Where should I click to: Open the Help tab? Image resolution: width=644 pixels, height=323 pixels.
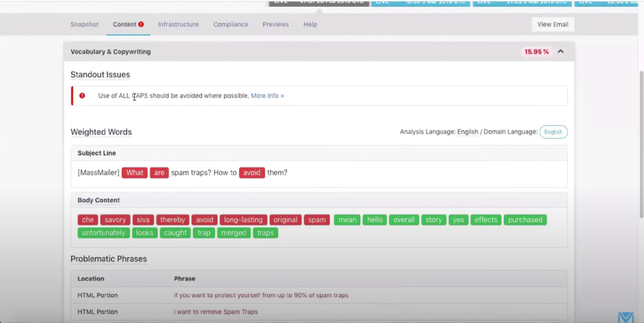point(310,25)
